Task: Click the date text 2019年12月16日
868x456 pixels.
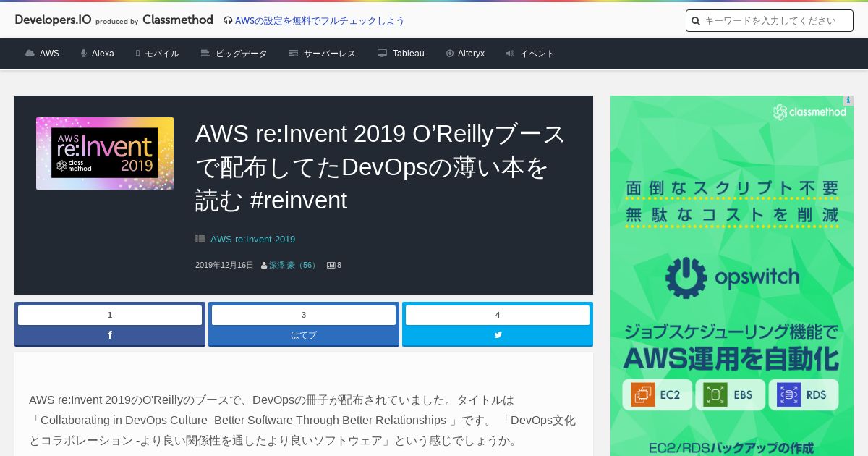Action: (x=224, y=266)
